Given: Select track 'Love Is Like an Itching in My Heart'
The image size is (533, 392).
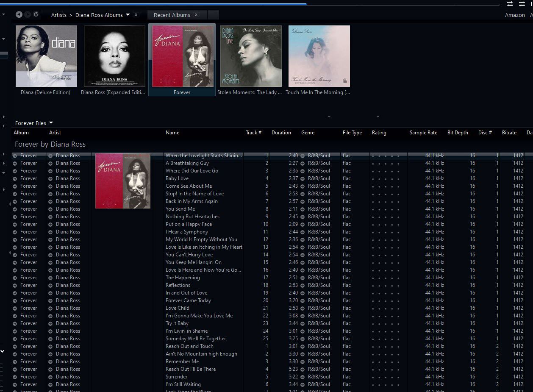Looking at the screenshot, I should [204, 247].
